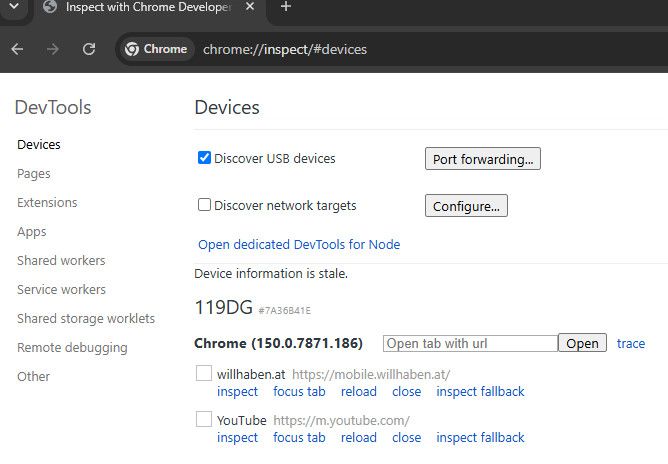668x464 pixels.
Task: Open Shared storage worklets in sidebar
Action: (86, 318)
